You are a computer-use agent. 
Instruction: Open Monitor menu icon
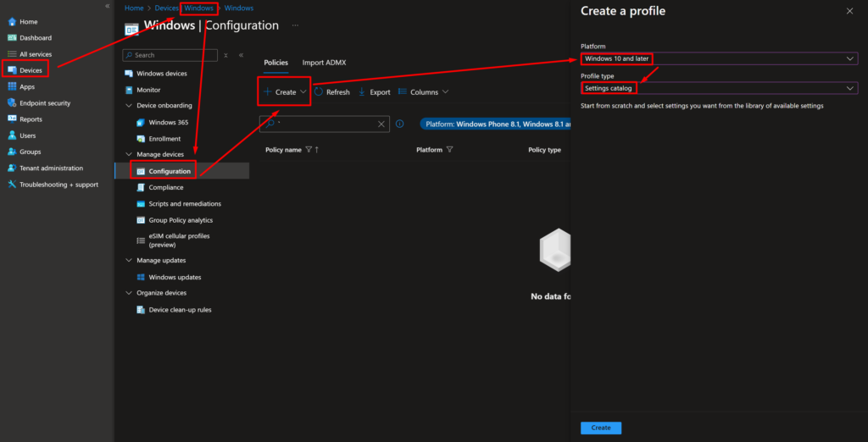point(129,90)
